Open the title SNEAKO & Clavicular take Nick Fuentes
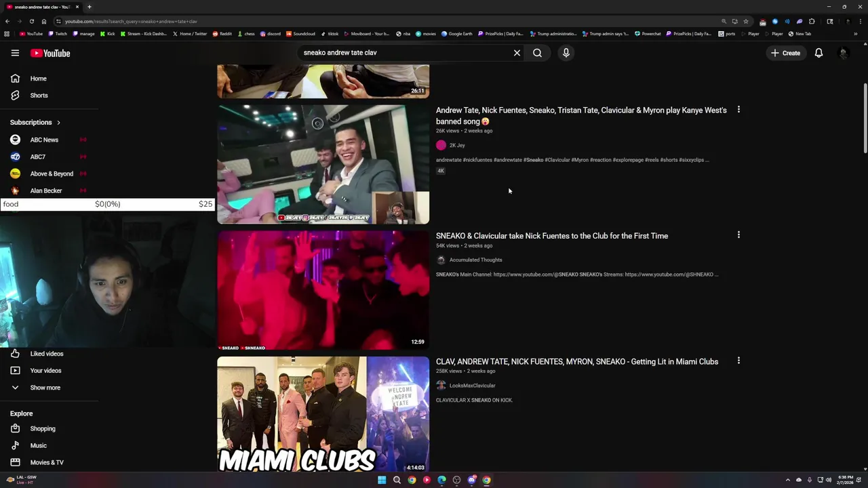Screen dimensions: 868x488 (552, 236)
